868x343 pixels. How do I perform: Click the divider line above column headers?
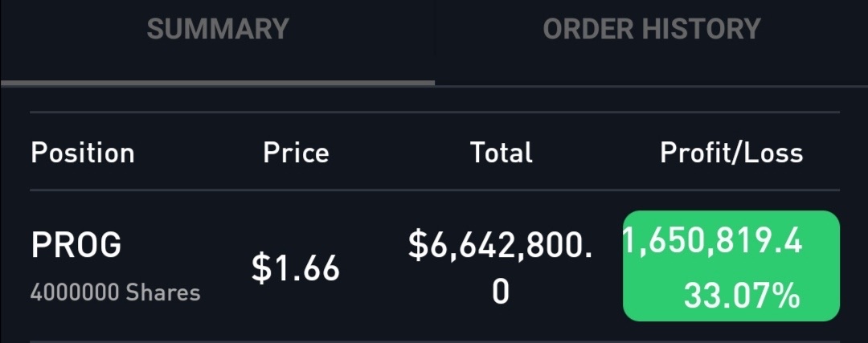(x=434, y=112)
